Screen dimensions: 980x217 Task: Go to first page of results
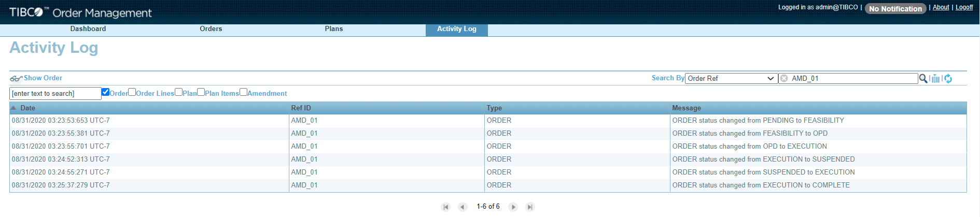pyautogui.click(x=445, y=207)
